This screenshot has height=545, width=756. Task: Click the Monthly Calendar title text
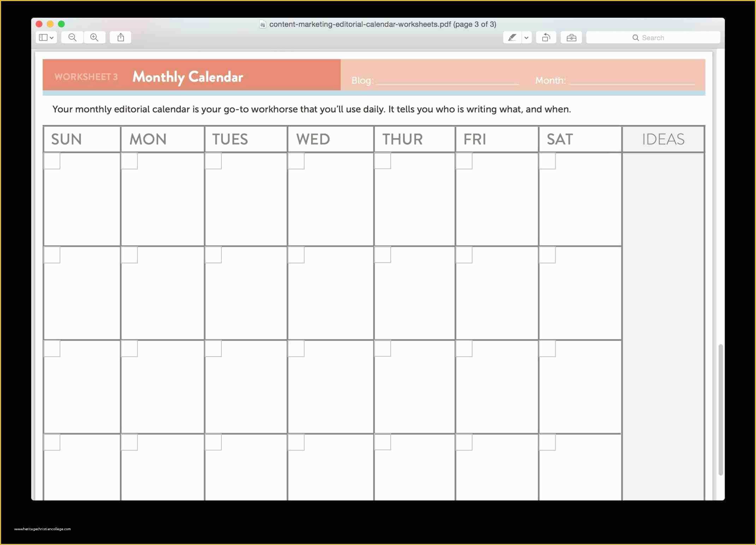tap(187, 76)
